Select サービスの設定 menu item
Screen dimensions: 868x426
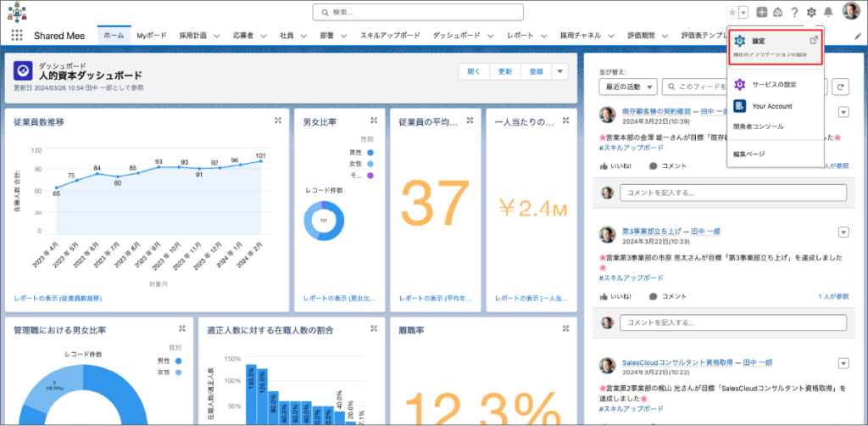click(774, 85)
